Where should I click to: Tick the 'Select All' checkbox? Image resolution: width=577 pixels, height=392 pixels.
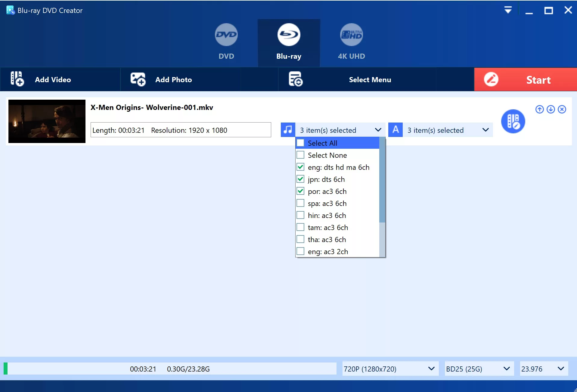[x=300, y=143]
